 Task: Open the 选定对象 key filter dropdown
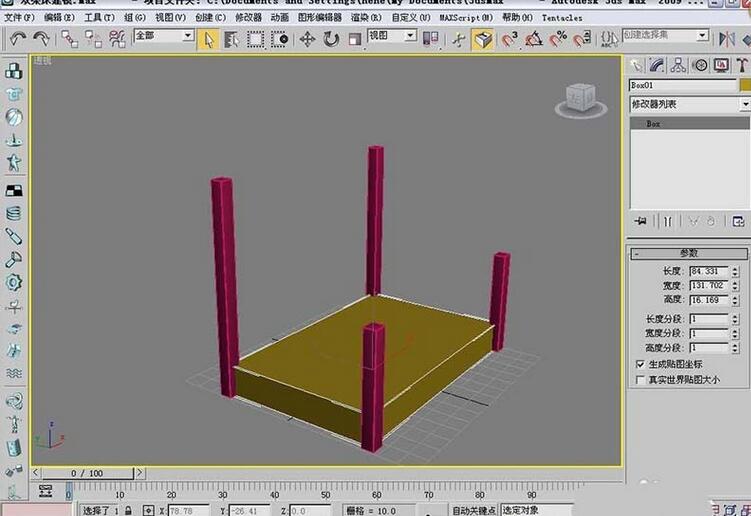point(536,510)
